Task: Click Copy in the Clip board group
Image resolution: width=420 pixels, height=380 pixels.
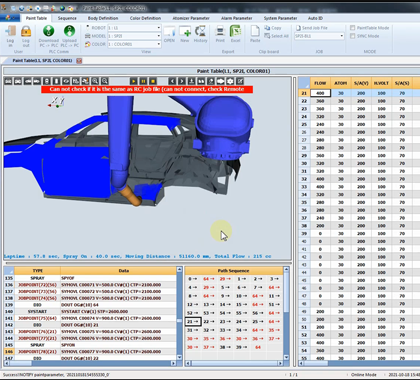Action: point(273,28)
